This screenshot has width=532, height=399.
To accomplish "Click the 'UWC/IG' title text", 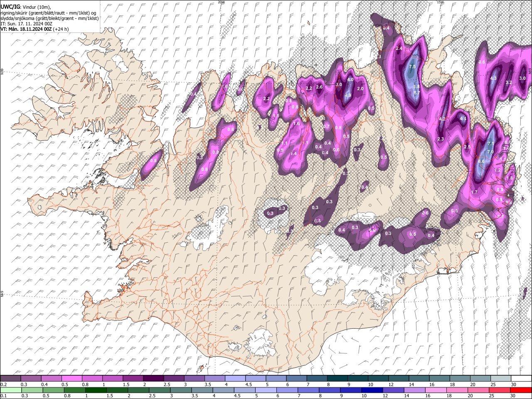I will (10, 7).
